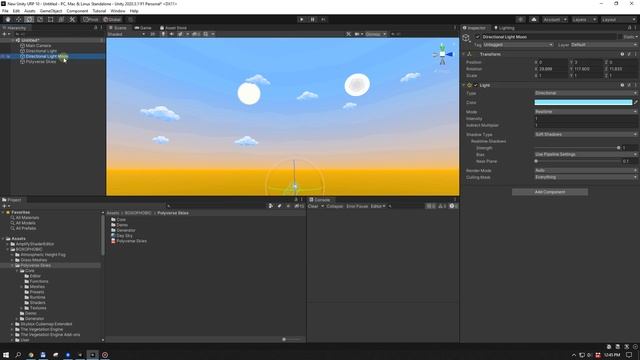Open the Collab/services cloud icon
This screenshot has height=360, width=640.
(x=534, y=20)
